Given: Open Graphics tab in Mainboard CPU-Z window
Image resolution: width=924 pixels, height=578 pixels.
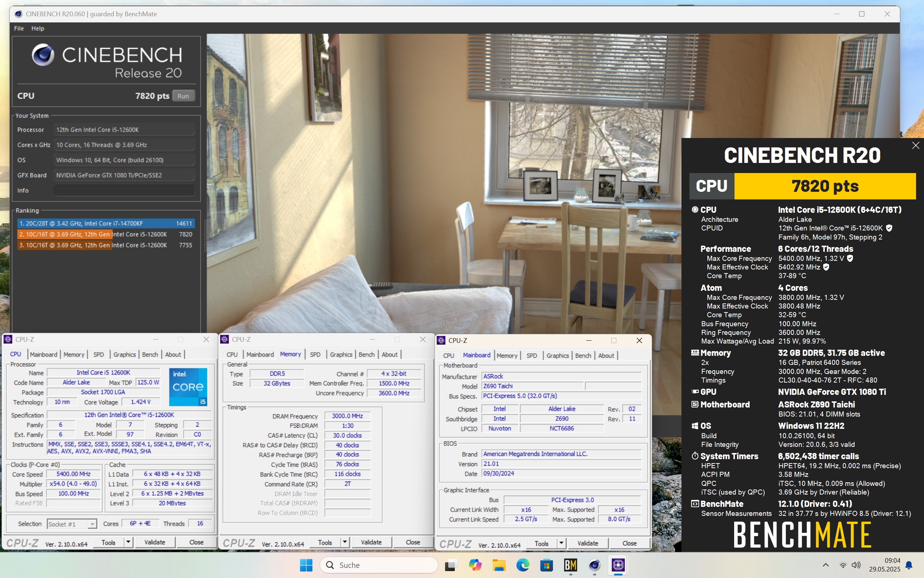Looking at the screenshot, I should 557,355.
